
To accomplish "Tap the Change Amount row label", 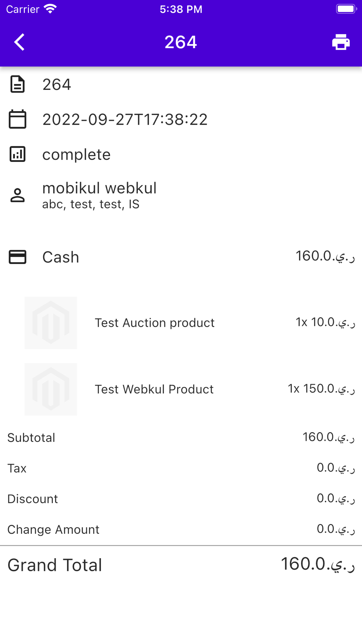I will (53, 530).
